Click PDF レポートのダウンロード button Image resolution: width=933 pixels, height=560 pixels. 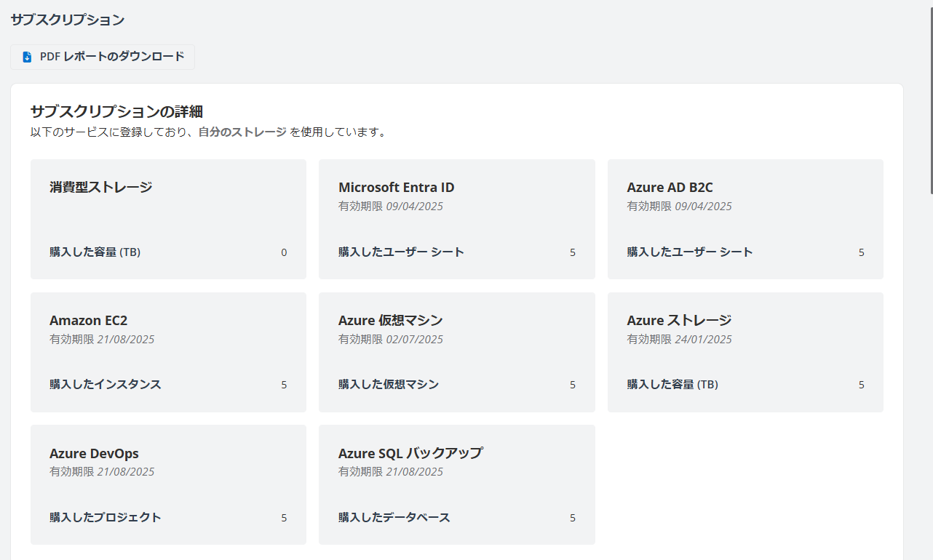pyautogui.click(x=103, y=57)
